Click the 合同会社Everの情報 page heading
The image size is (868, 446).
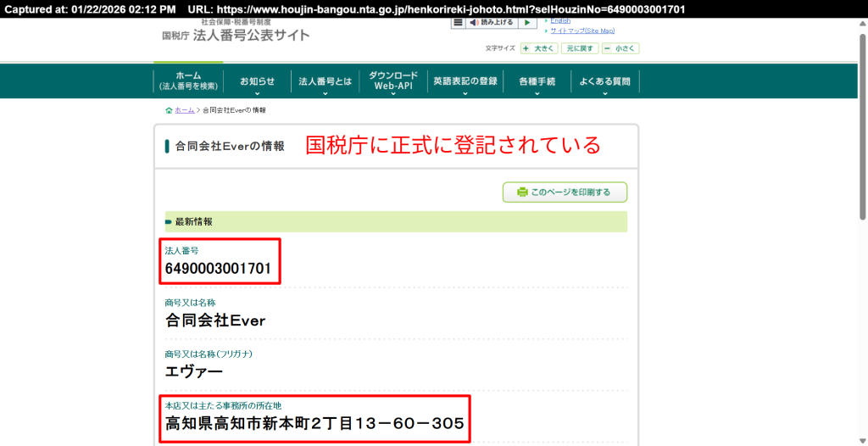click(x=230, y=147)
